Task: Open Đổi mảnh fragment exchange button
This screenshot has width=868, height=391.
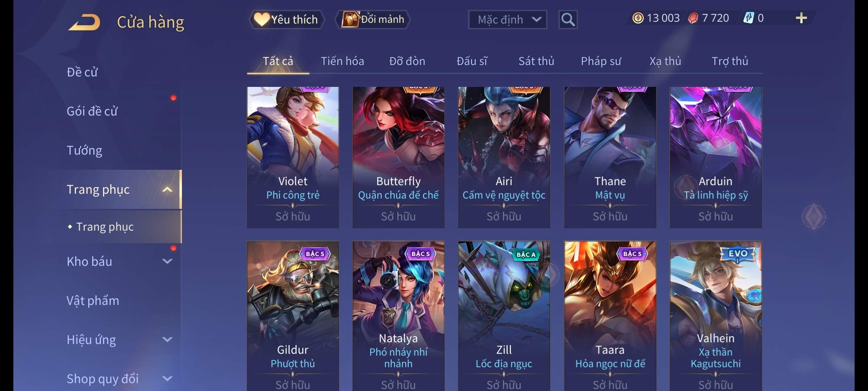Action: (373, 20)
